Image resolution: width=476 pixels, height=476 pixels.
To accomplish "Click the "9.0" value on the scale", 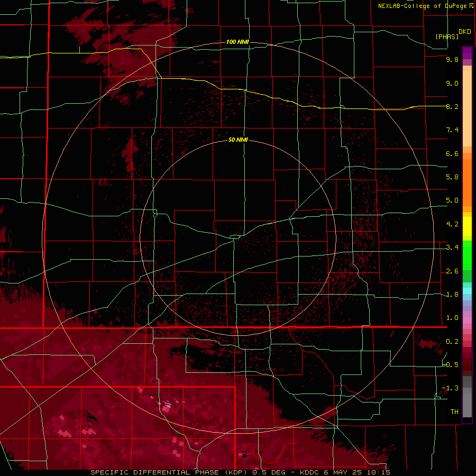I will (x=452, y=83).
